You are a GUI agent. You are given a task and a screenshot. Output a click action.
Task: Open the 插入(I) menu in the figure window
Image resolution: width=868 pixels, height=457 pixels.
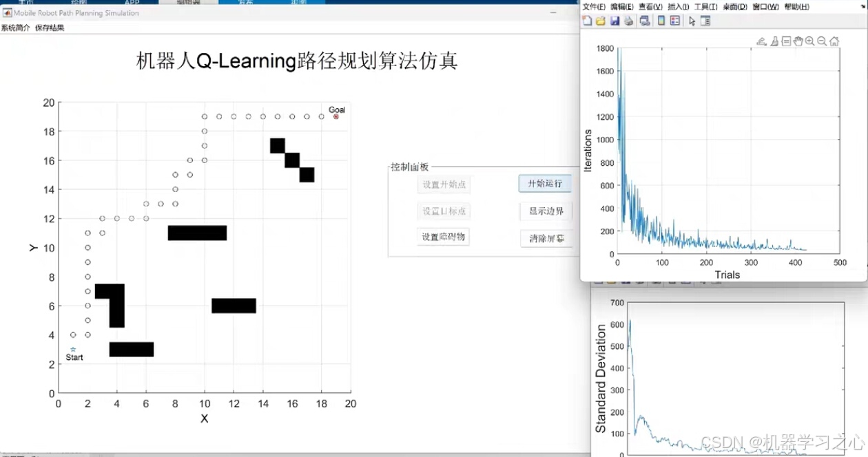point(678,7)
